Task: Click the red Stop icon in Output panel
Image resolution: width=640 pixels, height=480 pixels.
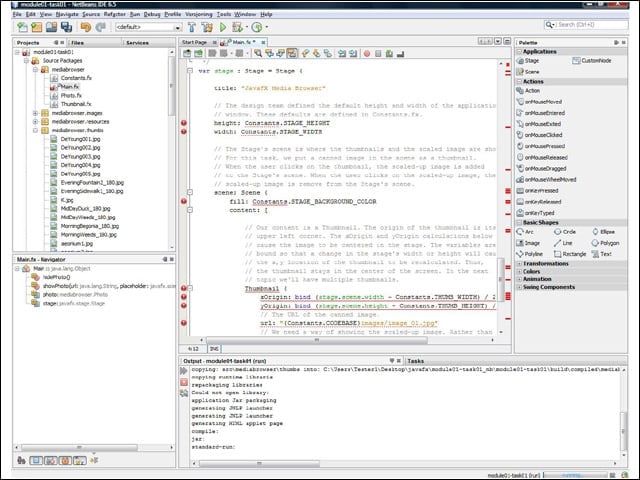Action: 184,382
